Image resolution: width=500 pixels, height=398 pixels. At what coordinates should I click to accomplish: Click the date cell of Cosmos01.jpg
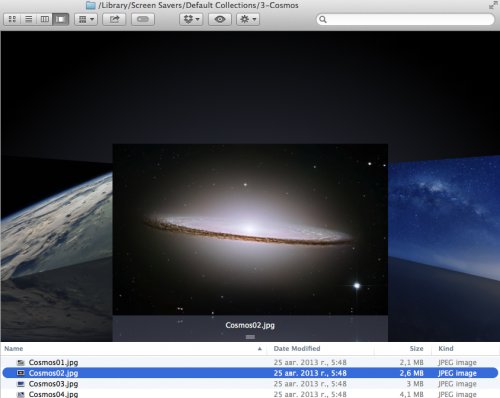[x=310, y=362]
